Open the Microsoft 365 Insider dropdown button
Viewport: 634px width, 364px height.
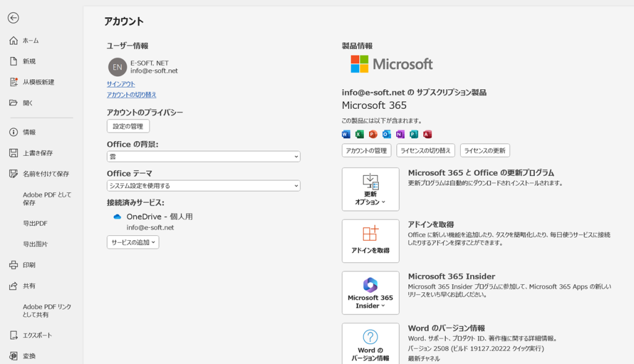370,293
